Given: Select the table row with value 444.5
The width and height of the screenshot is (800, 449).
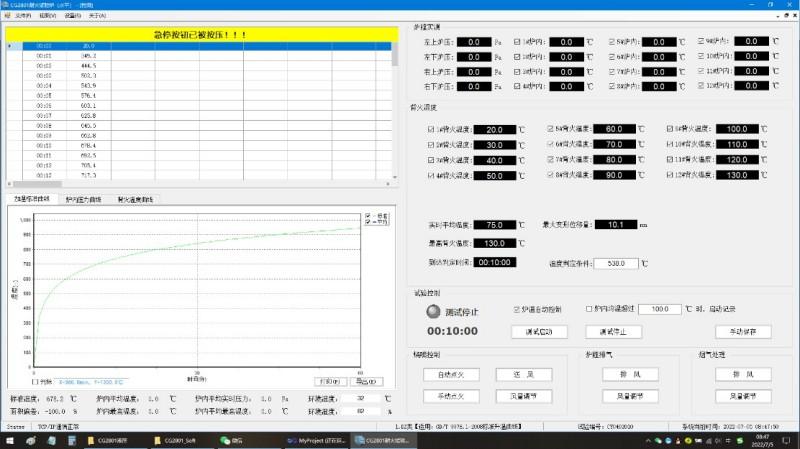Looking at the screenshot, I should [x=199, y=66].
